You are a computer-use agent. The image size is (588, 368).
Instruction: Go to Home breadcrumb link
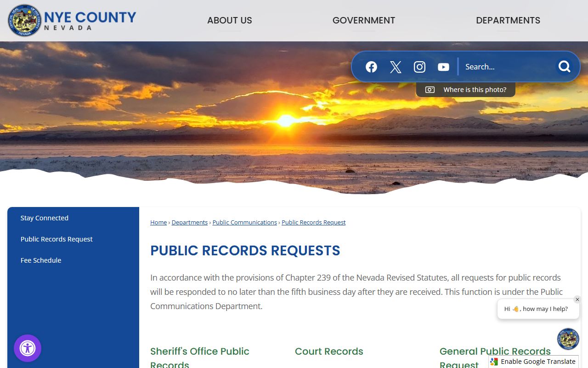coord(158,222)
